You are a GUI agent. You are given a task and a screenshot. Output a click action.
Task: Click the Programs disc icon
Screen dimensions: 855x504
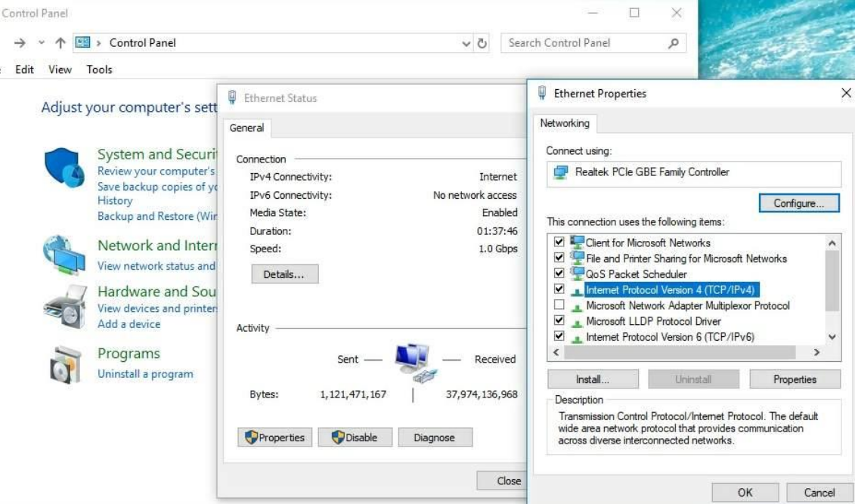click(66, 365)
